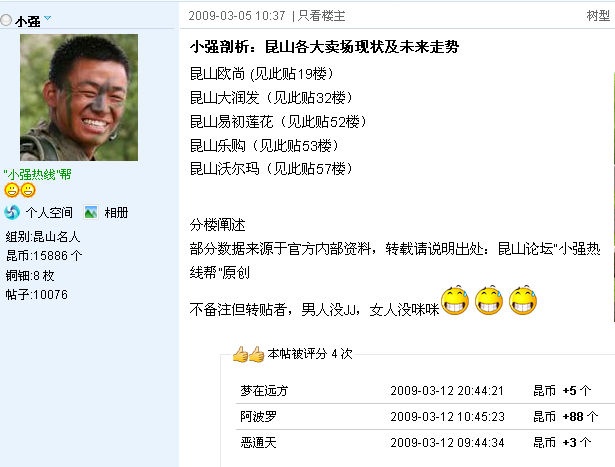The height and width of the screenshot is (467, 615).
Task: Select the radio button beside 小强
Action: click(x=6, y=20)
